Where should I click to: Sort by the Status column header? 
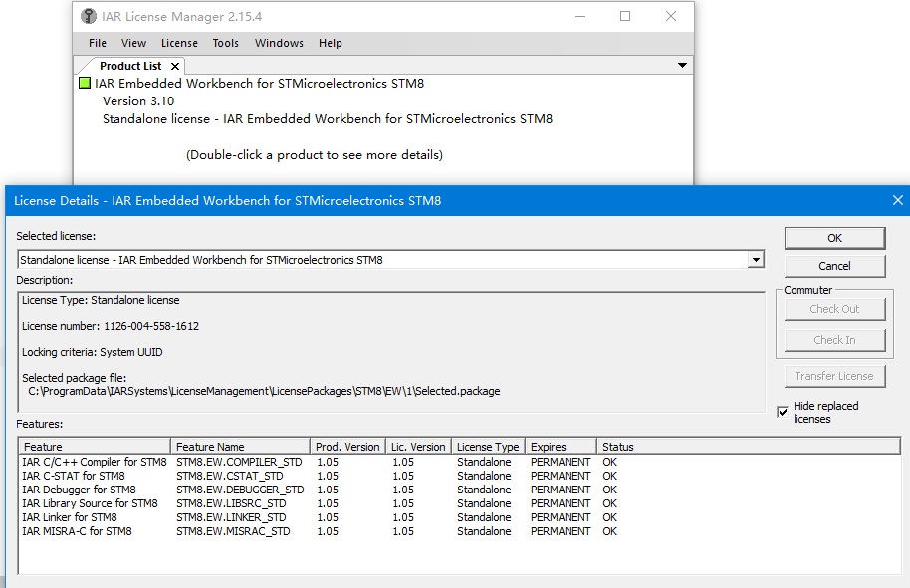pos(749,447)
